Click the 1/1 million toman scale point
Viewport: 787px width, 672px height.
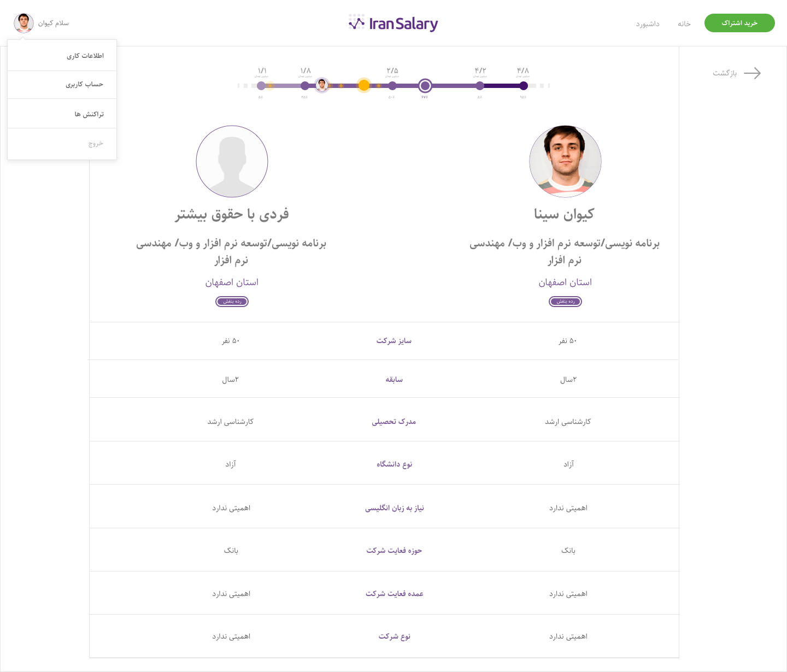pyautogui.click(x=261, y=86)
